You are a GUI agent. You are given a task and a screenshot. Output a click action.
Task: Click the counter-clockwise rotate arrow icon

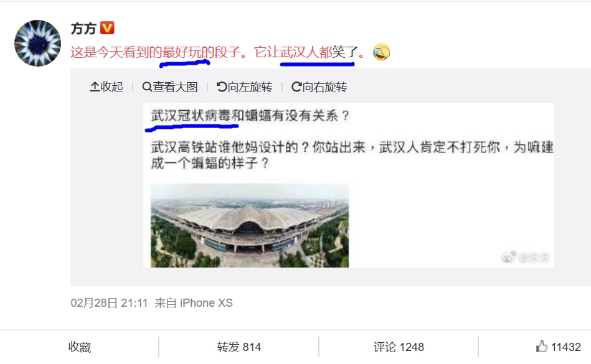pyautogui.click(x=222, y=87)
